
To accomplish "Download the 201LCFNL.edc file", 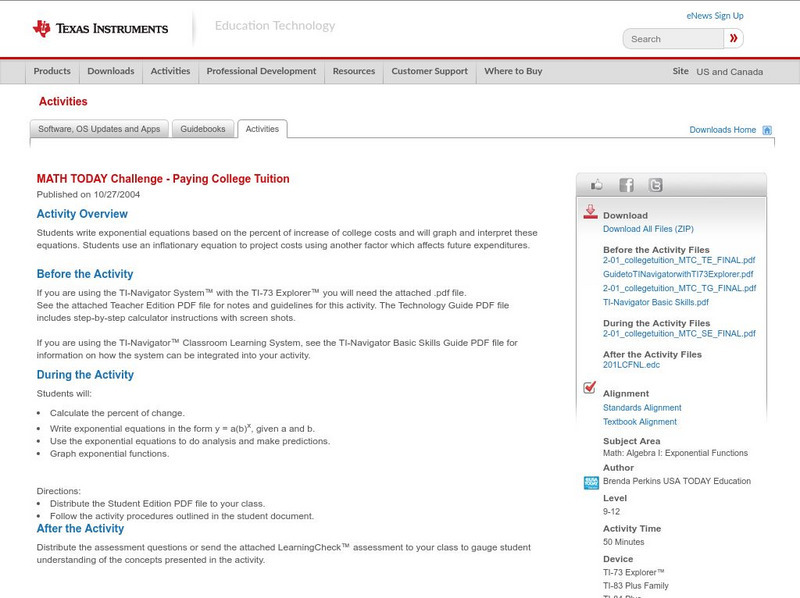I will [x=631, y=365].
